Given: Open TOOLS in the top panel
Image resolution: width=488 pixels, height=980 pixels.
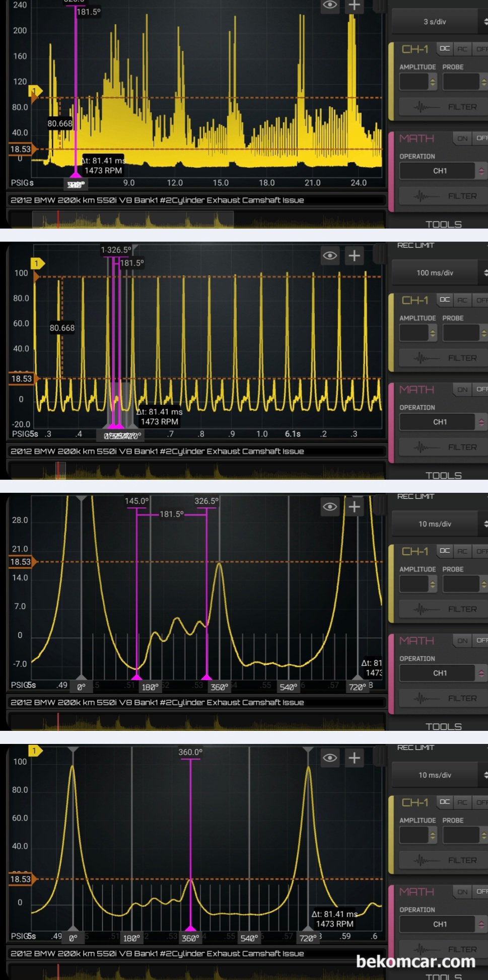Looking at the screenshot, I should pyautogui.click(x=443, y=224).
